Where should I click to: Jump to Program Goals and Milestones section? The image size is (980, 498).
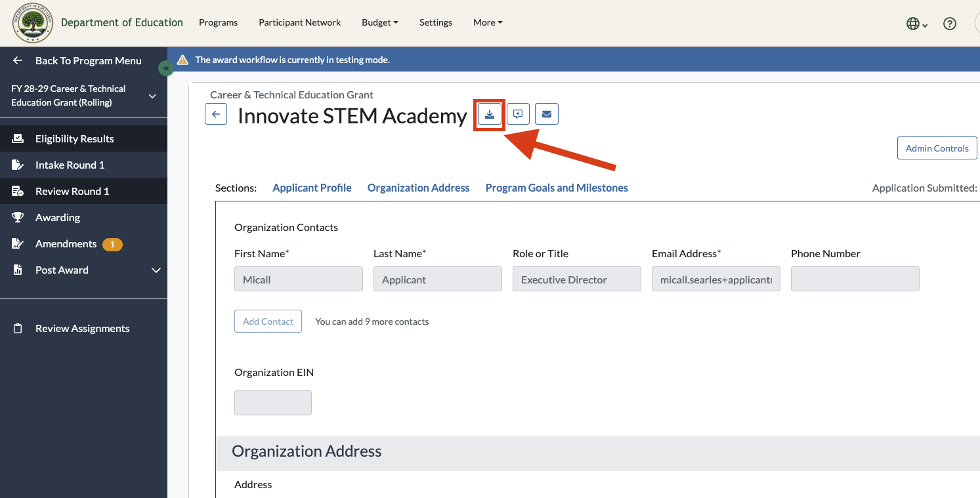point(557,188)
